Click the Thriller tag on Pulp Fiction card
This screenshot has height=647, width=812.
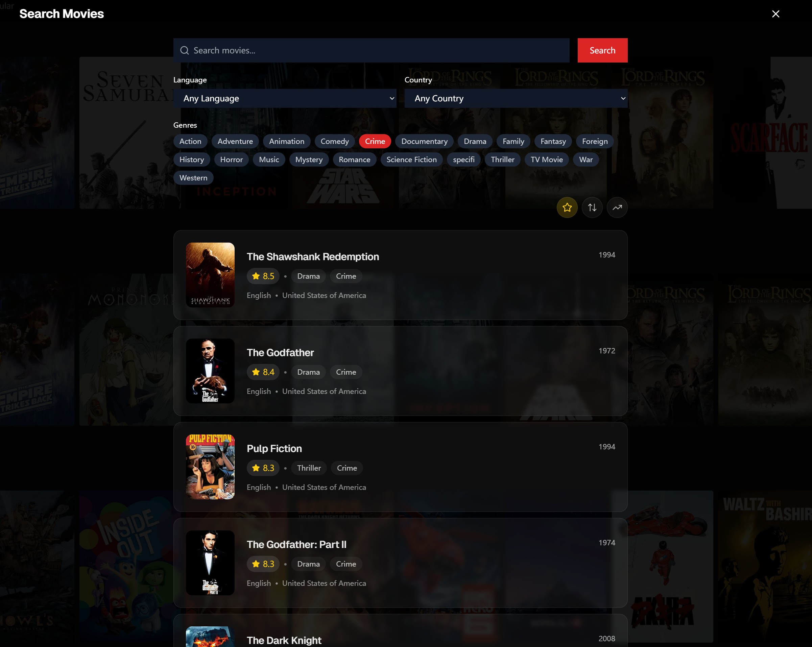click(309, 468)
